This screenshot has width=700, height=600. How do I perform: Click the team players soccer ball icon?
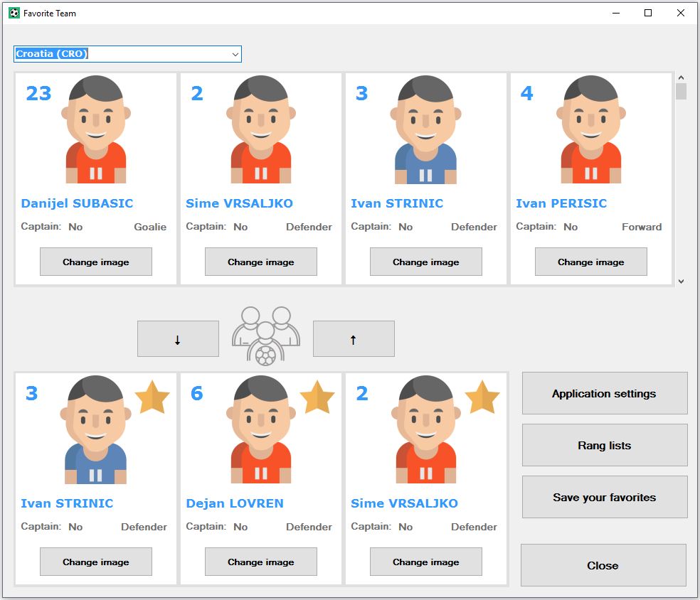pyautogui.click(x=266, y=336)
